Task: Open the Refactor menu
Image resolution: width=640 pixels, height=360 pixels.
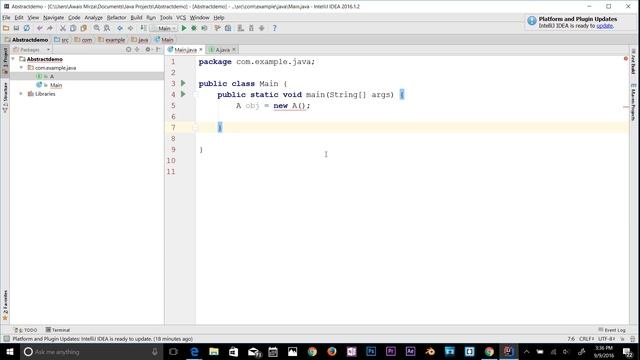Action: coord(116,18)
